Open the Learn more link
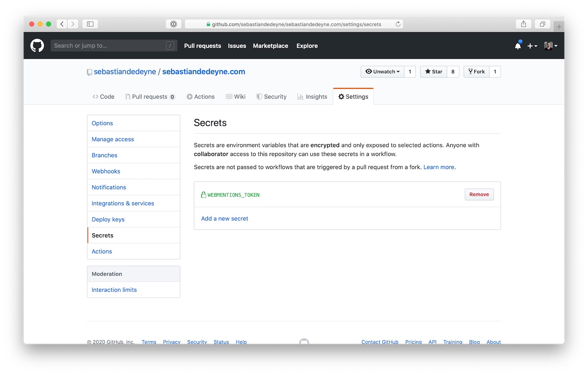 439,167
